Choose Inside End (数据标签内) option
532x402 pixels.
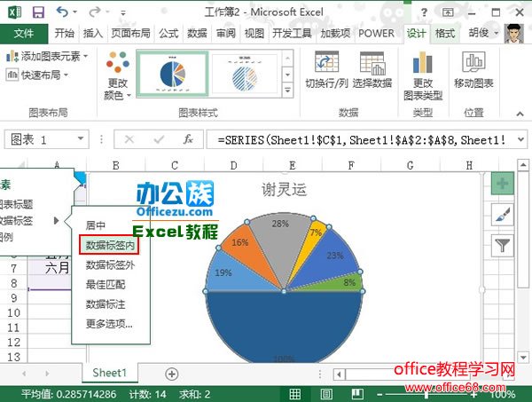(x=109, y=245)
